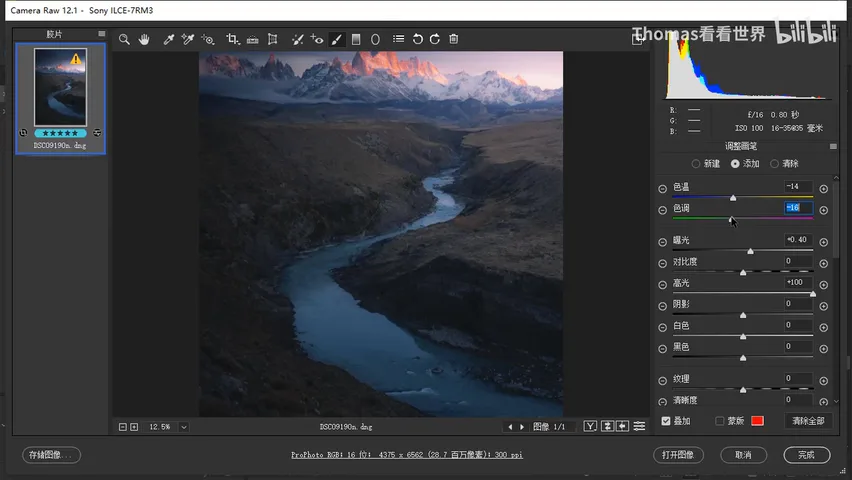
Task: Go to previous image arrow
Action: pyautogui.click(x=510, y=427)
